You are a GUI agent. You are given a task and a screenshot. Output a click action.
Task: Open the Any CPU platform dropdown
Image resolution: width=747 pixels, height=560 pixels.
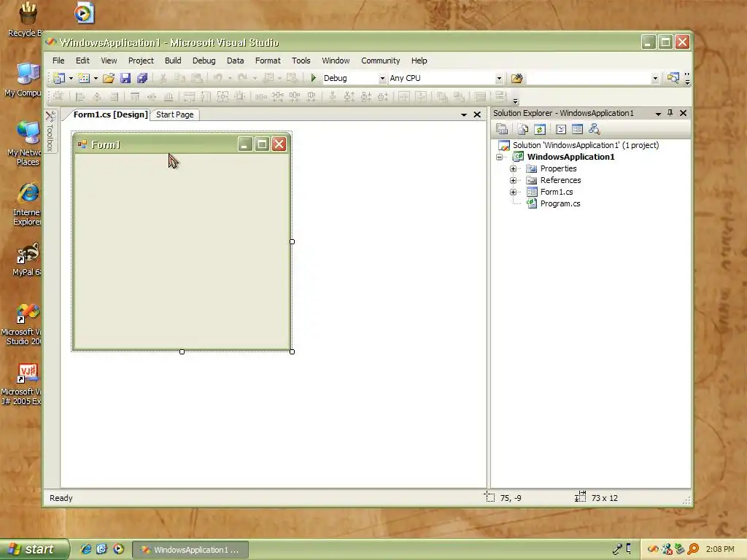499,79
